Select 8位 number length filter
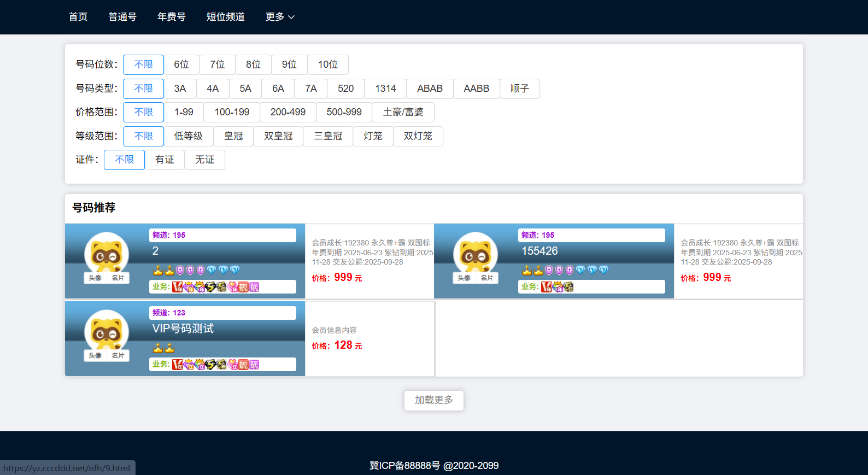868x475 pixels. tap(253, 64)
